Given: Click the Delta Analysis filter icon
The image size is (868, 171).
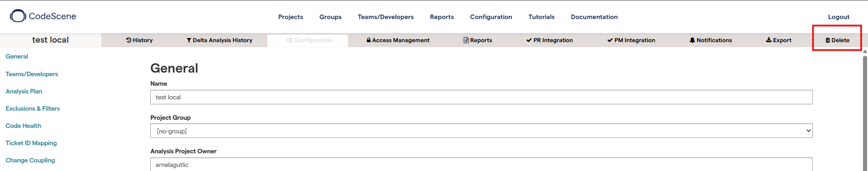Looking at the screenshot, I should [189, 40].
